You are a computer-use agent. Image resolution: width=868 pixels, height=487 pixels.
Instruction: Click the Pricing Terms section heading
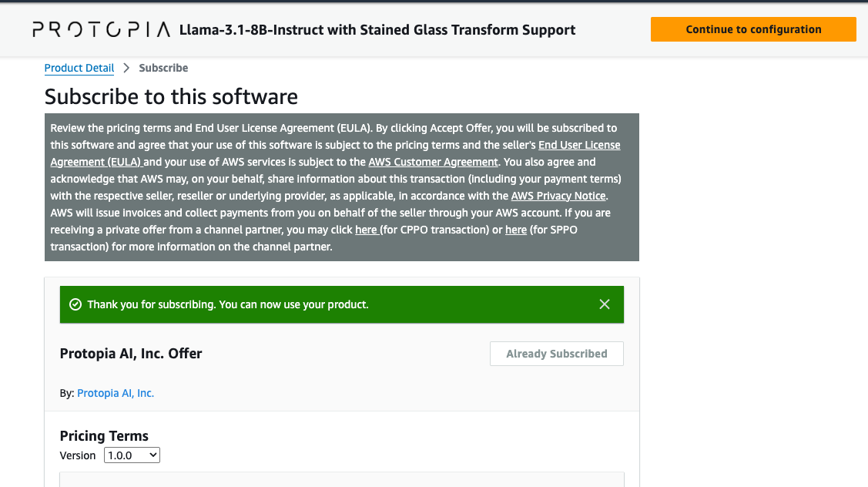104,435
